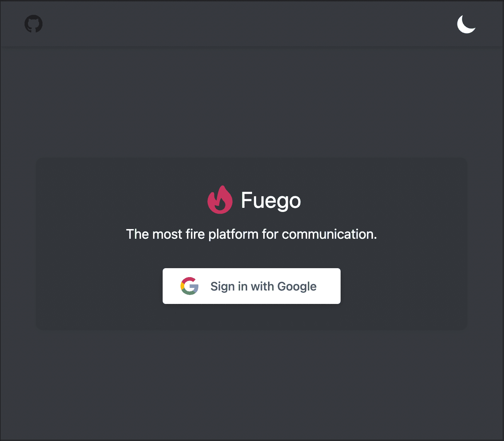Click the "Sign in with Google" label
The width and height of the screenshot is (504, 441).
263,286
